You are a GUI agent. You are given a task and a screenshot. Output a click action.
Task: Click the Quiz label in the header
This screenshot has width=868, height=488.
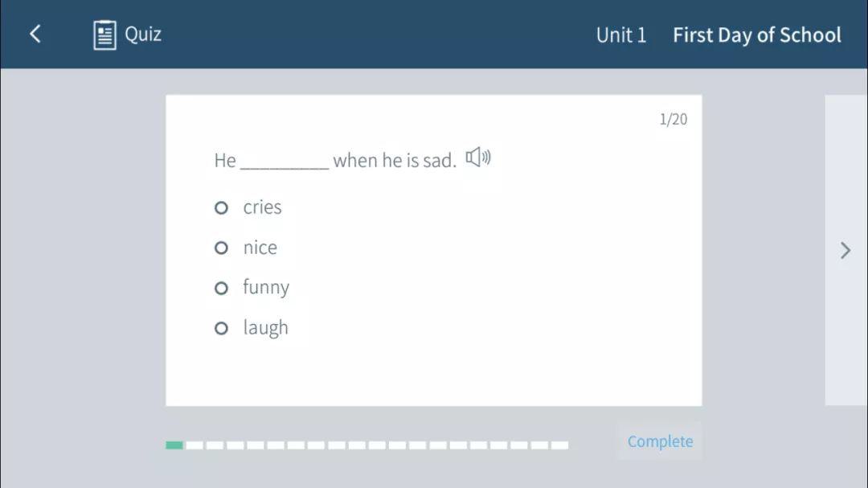(143, 35)
